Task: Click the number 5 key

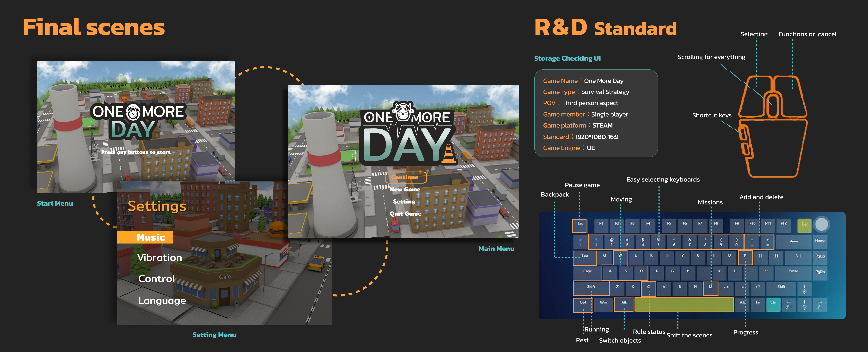Action: pyautogui.click(x=658, y=242)
